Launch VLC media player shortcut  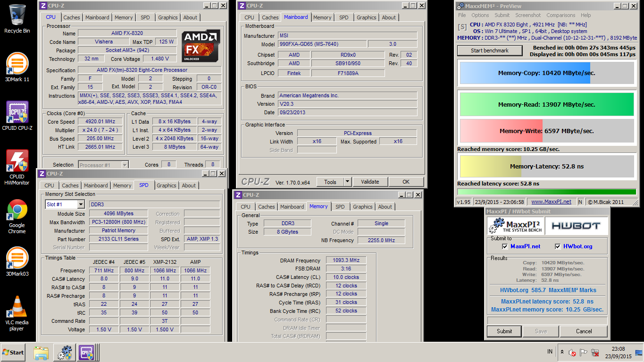17,313
